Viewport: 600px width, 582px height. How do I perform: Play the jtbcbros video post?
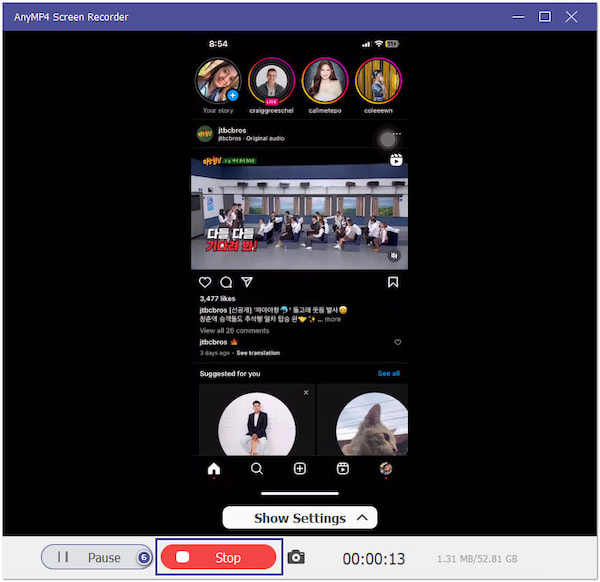click(x=299, y=211)
